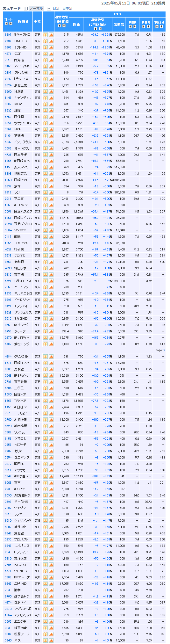Open the chart icon for シャープ
Screen dimensions: 170x644
coord(51,331)
